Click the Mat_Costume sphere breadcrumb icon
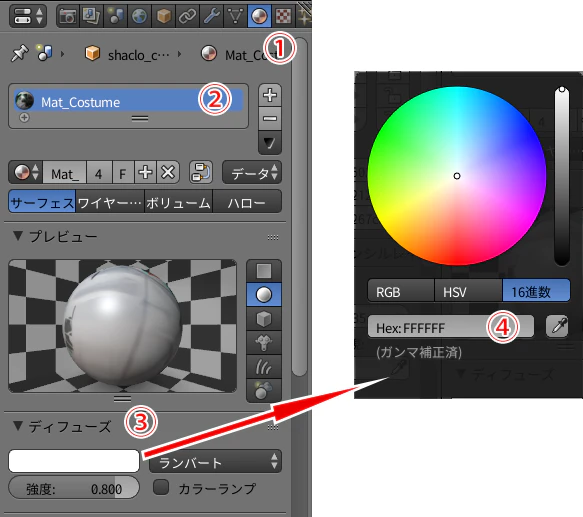Image resolution: width=583 pixels, height=517 pixels. click(x=209, y=53)
